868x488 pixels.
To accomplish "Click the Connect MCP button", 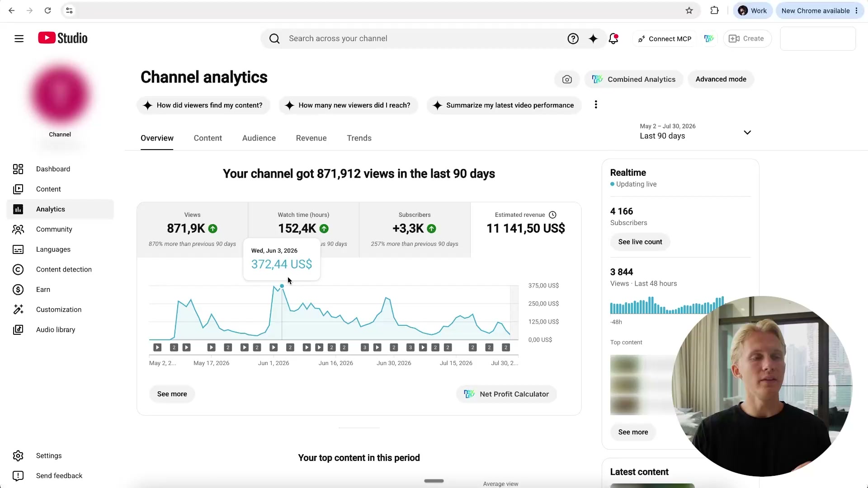I will pos(665,39).
